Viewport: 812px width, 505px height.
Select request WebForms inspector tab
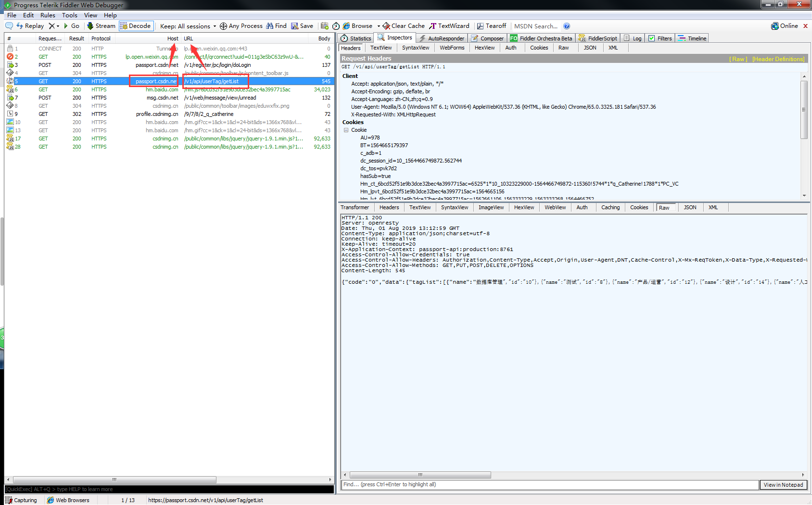click(452, 48)
